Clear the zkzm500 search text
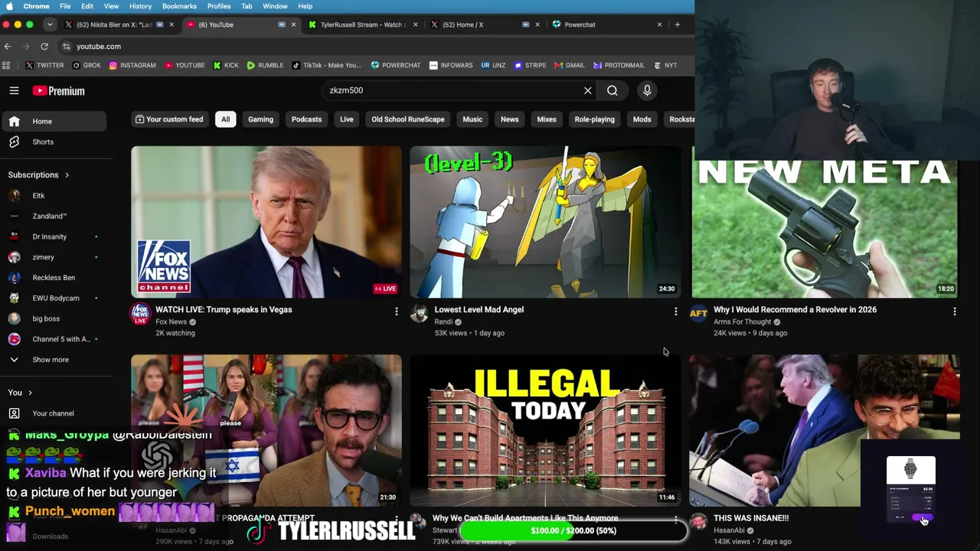Image resolution: width=980 pixels, height=551 pixels. (587, 90)
